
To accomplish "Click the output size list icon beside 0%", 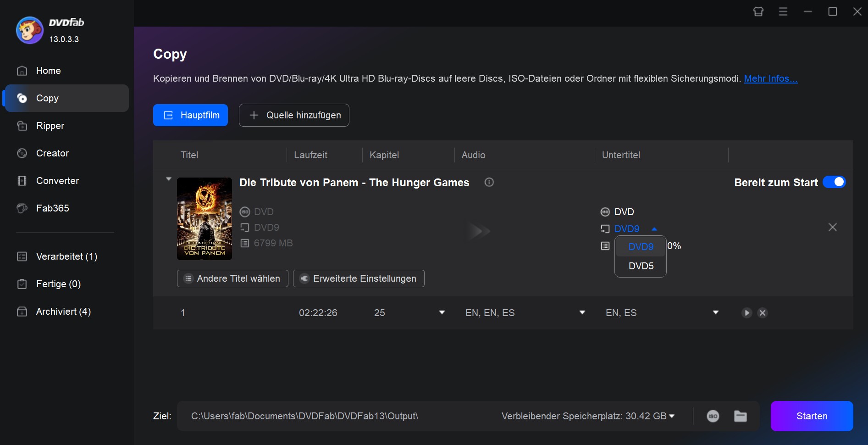I will point(605,246).
